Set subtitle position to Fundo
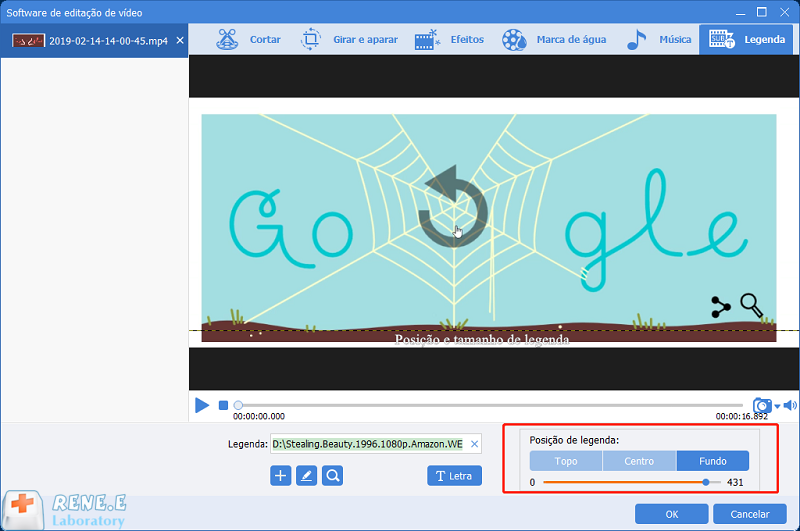The height and width of the screenshot is (531, 800). point(713,461)
